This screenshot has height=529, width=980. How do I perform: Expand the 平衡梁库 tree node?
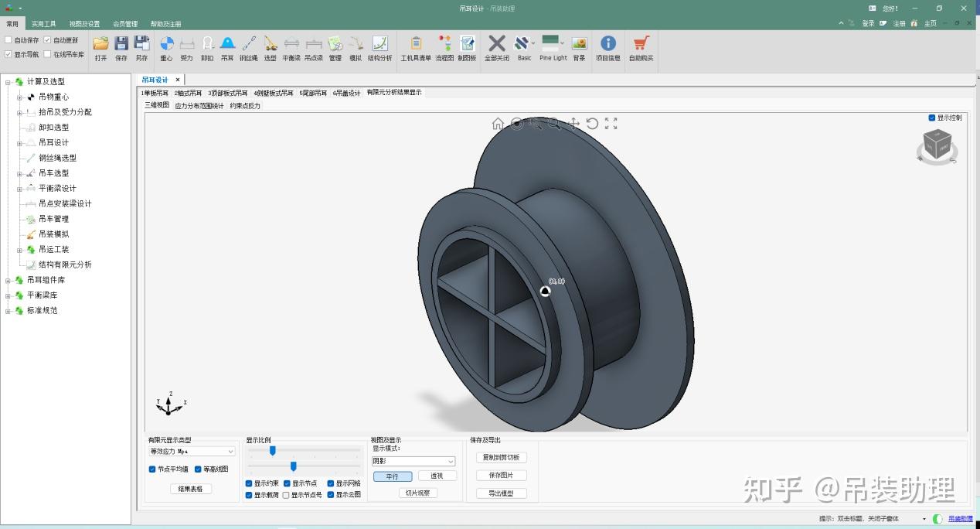pos(9,295)
